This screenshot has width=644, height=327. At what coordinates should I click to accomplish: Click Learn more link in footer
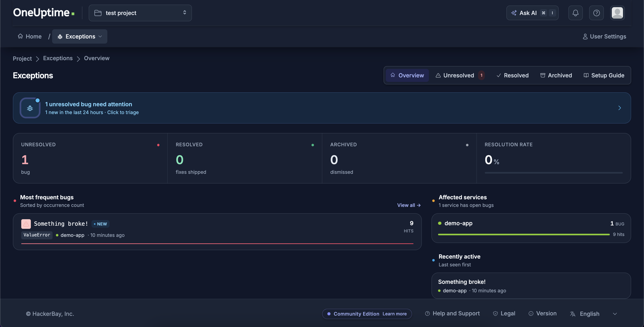(394, 314)
